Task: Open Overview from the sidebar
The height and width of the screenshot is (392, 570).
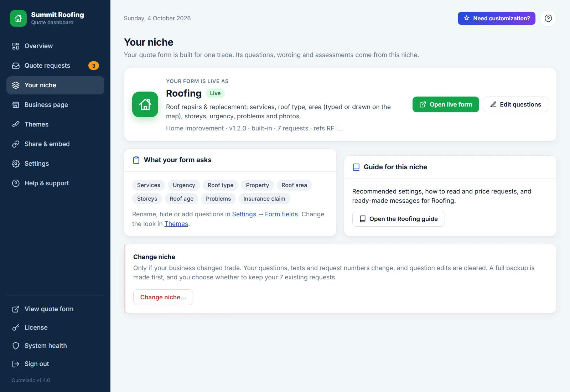Action: (x=55, y=46)
